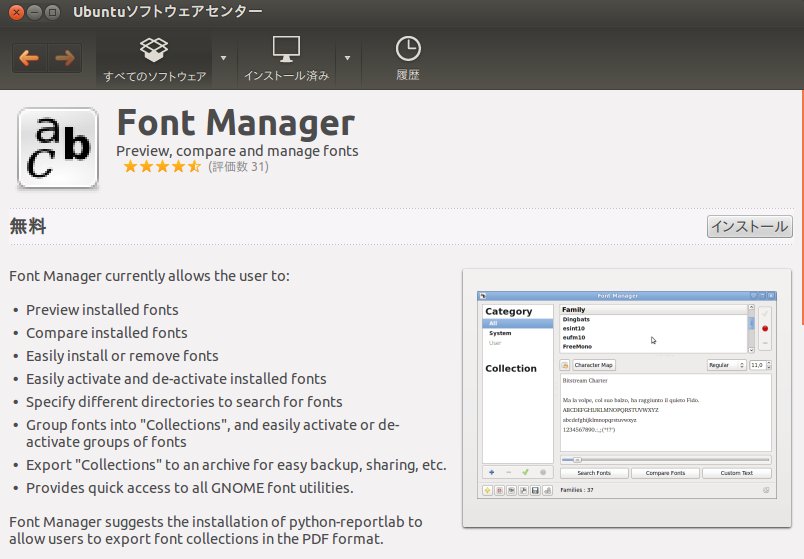Click the 'Compare installed fonts' bullet
This screenshot has width=804, height=559.
click(x=107, y=333)
